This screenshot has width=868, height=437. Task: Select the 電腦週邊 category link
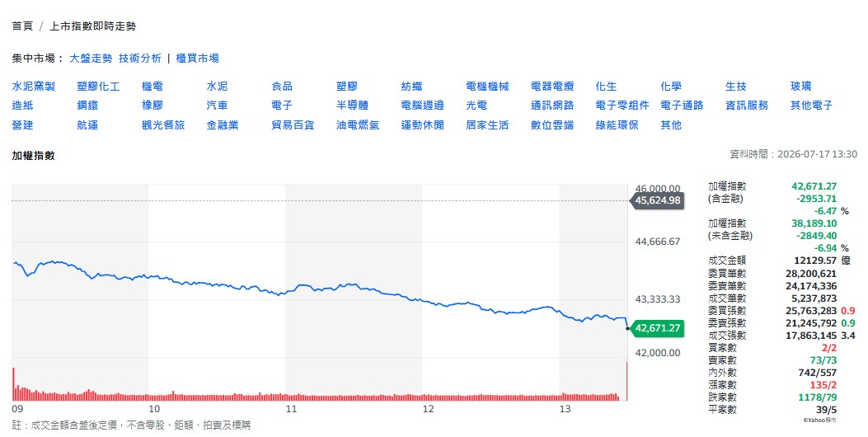coord(422,106)
